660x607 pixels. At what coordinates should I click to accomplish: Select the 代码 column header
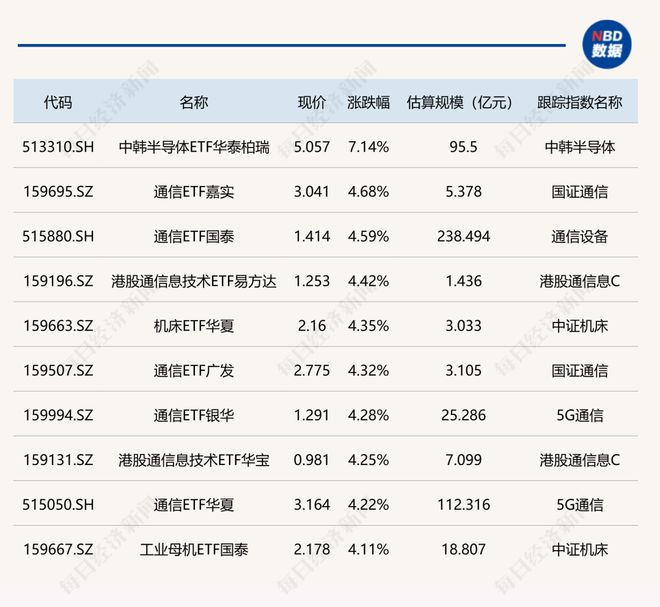(58, 102)
